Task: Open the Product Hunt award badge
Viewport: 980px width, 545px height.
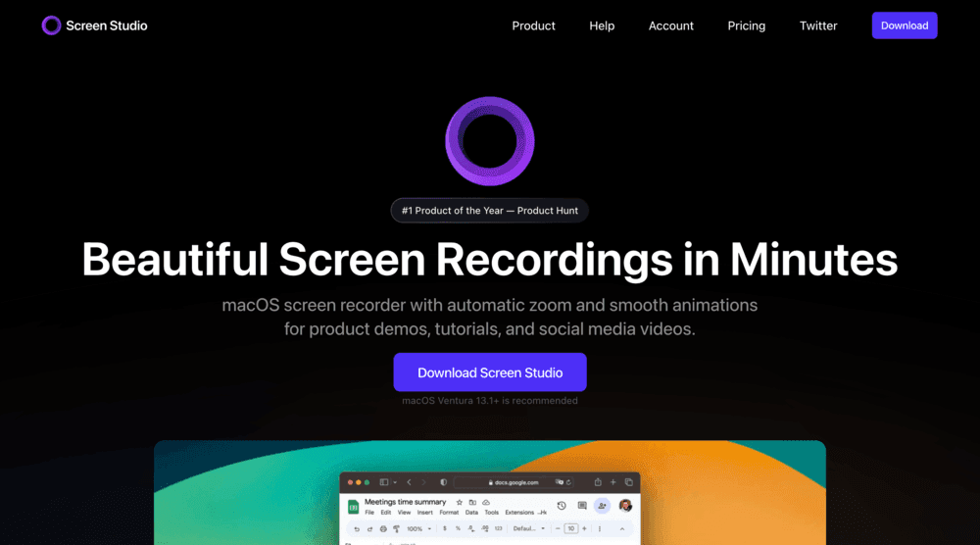Action: (x=489, y=211)
